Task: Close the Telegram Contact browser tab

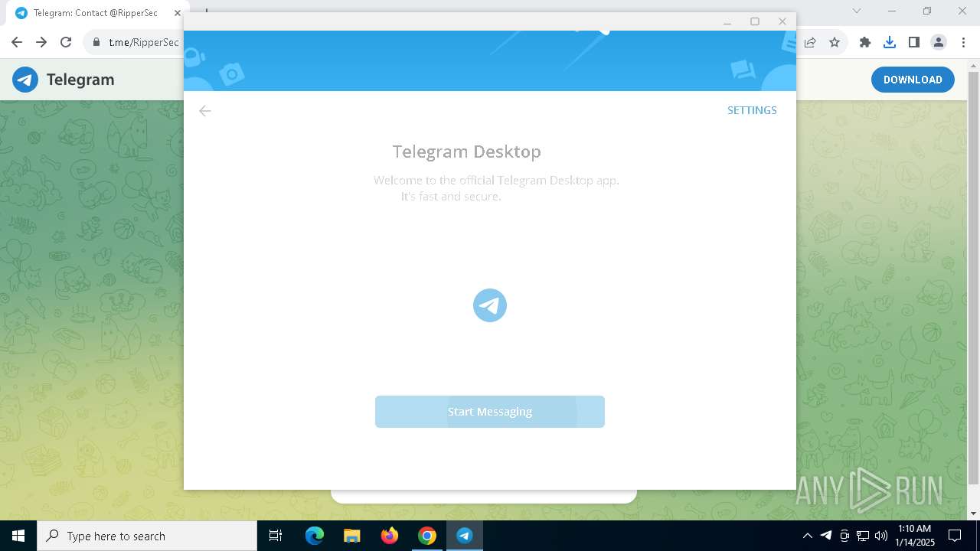Action: pos(177,13)
